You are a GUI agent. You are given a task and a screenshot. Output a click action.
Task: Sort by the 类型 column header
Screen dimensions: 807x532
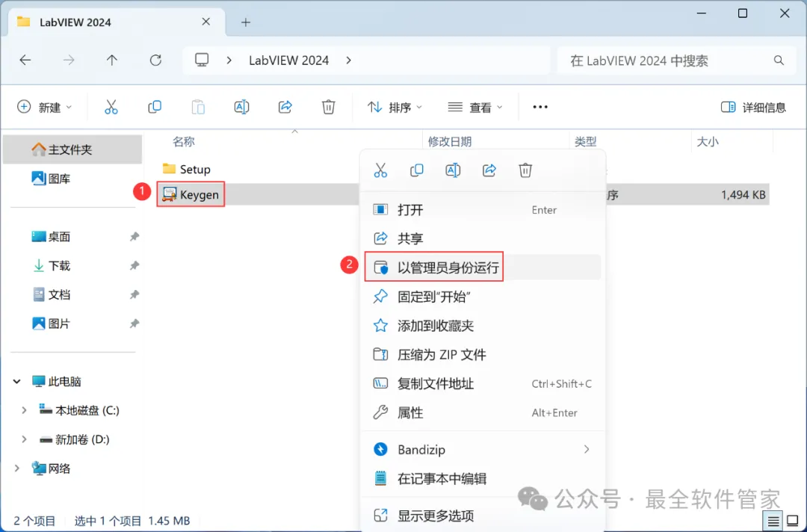[x=585, y=141]
